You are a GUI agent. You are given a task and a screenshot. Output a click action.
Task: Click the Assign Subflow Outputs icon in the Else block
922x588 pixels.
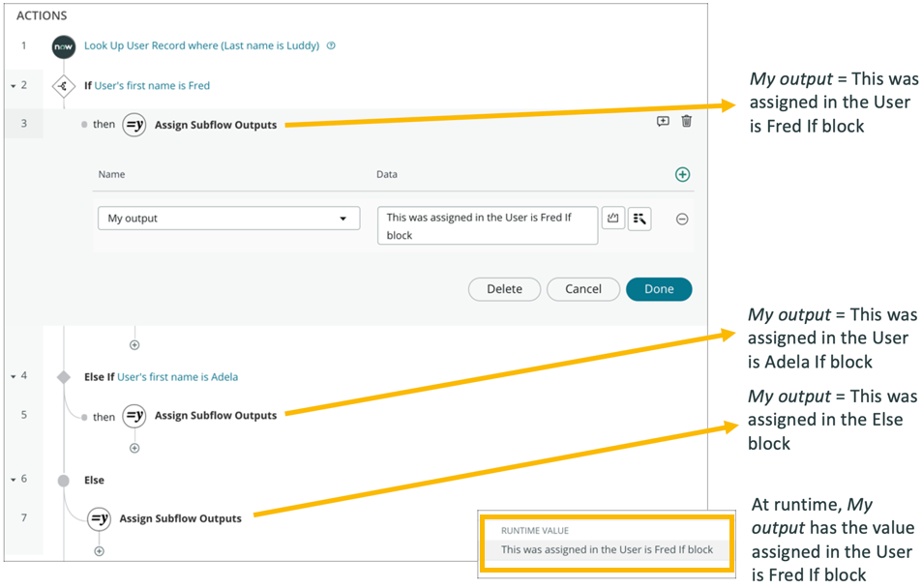point(98,518)
